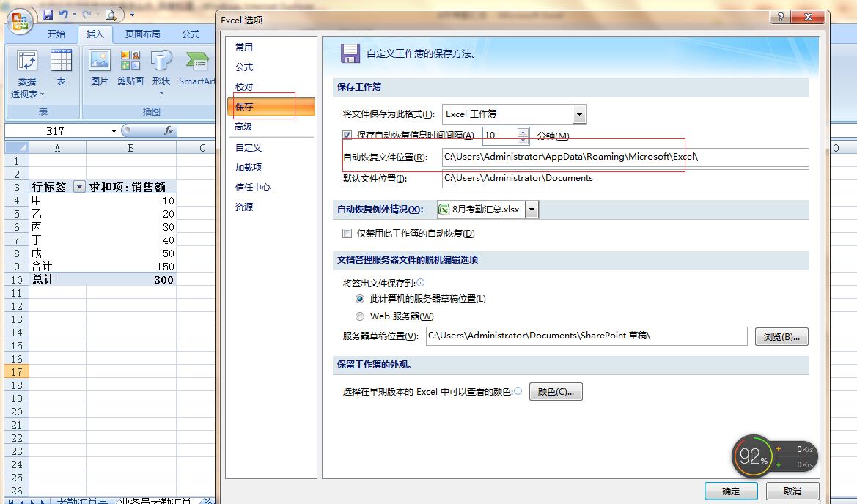The height and width of the screenshot is (504, 857).
Task: Click the 自动恢复文件位置 path field
Action: pos(625,157)
